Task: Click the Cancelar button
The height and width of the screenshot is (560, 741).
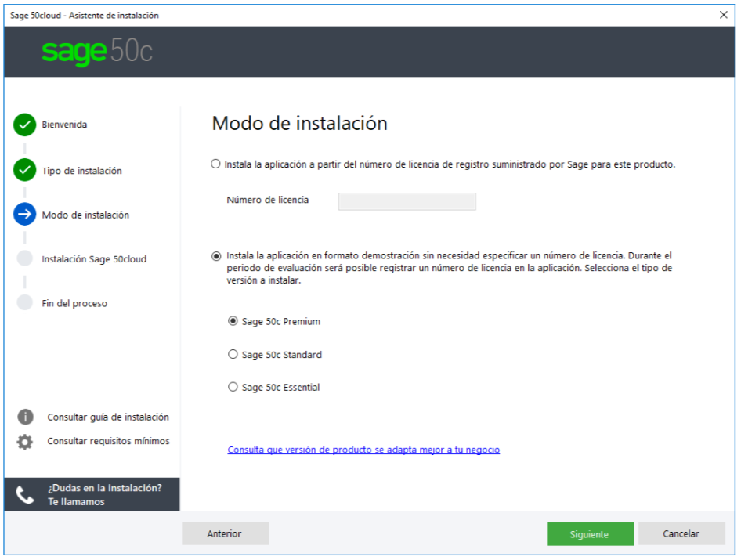Action: 681,533
